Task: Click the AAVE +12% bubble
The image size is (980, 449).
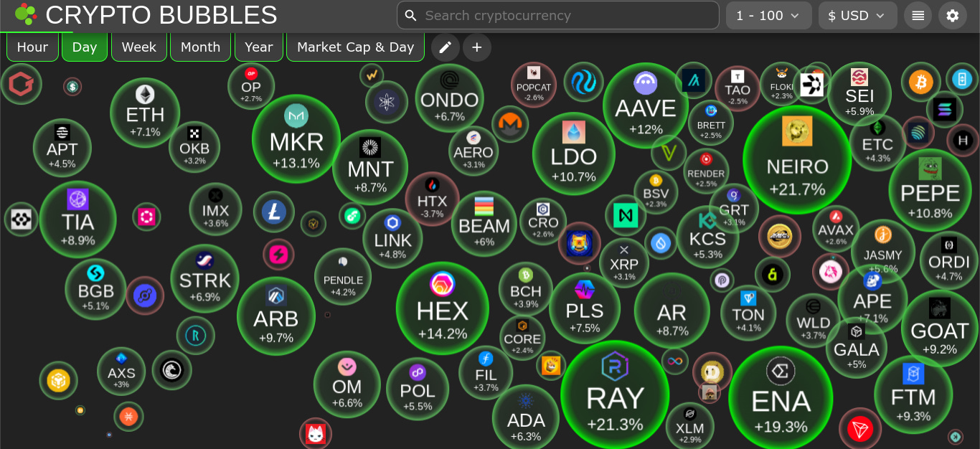Action: pyautogui.click(x=646, y=105)
